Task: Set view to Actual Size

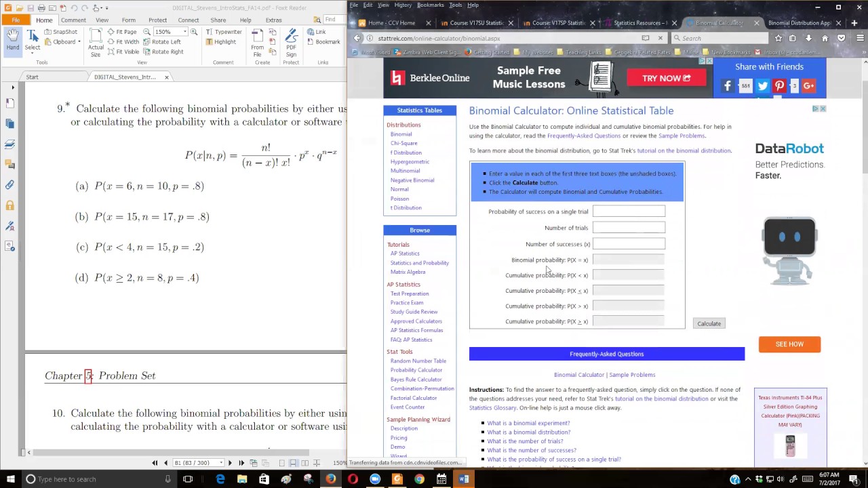Action: 96,42
